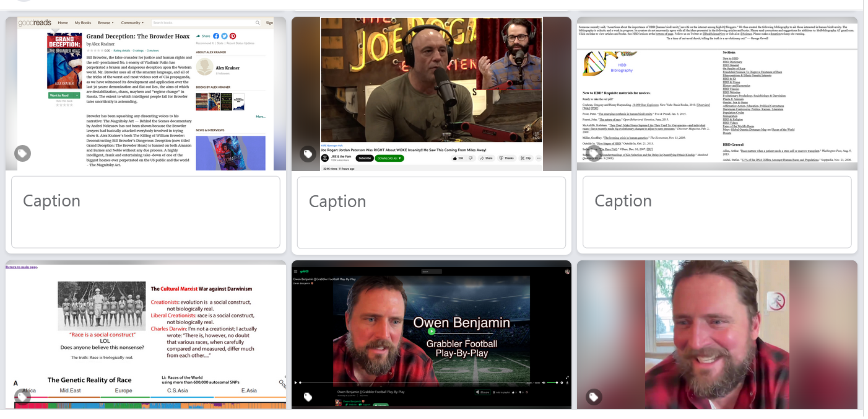Click the Caption field under the Joe Rogan thumbnail
This screenshot has height=419, width=868.
432,213
